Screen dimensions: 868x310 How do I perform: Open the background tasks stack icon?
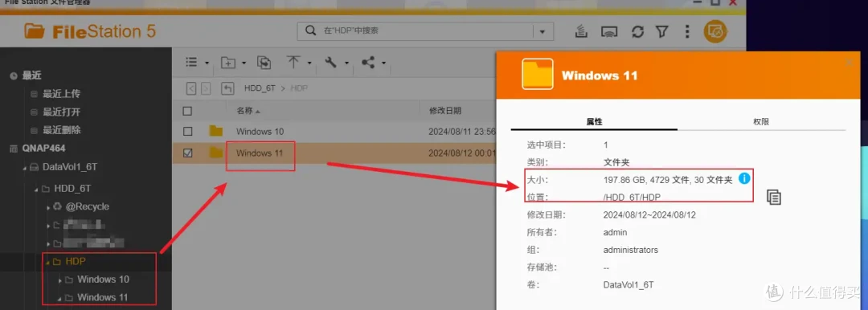[x=581, y=31]
